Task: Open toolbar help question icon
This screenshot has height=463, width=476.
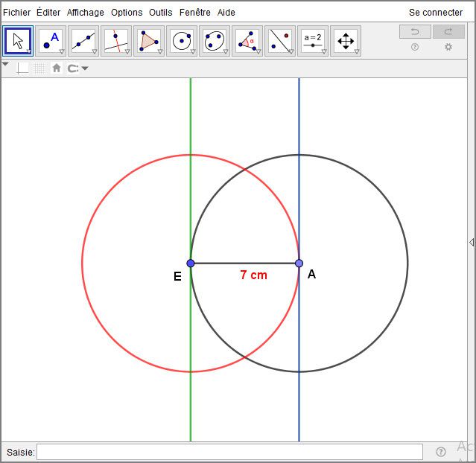Action: 415,47
